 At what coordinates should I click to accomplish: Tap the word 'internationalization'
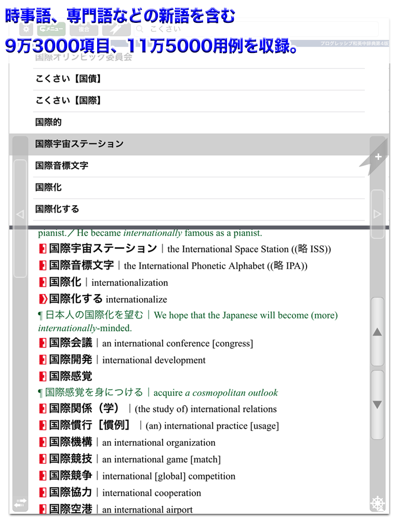coord(129,283)
